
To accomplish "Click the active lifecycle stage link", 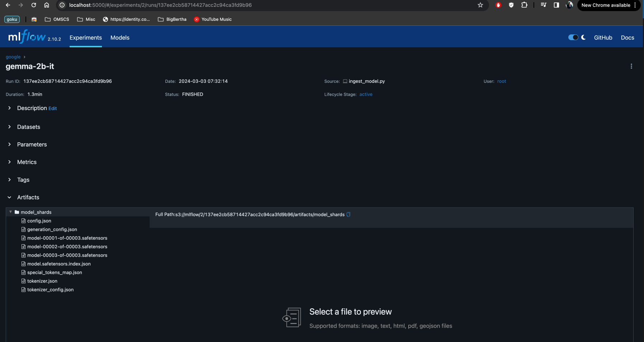I will 366,94.
